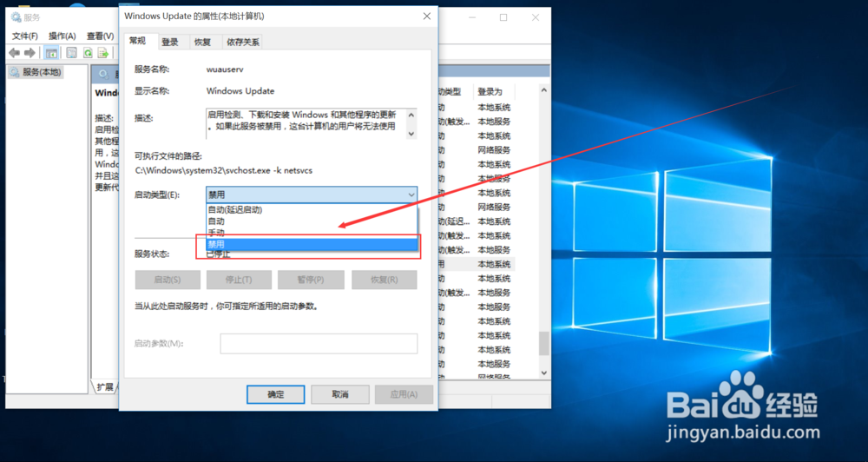Switch to the 恢复 tab
This screenshot has width=868, height=462.
[202, 42]
